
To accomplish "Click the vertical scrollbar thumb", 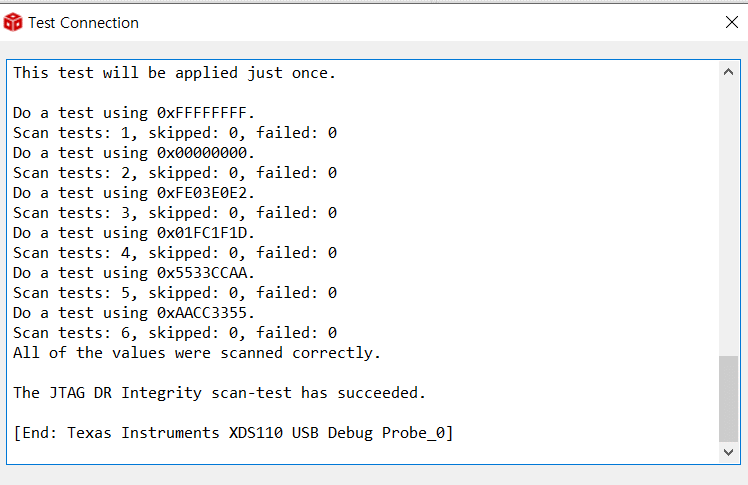I will (x=728, y=399).
